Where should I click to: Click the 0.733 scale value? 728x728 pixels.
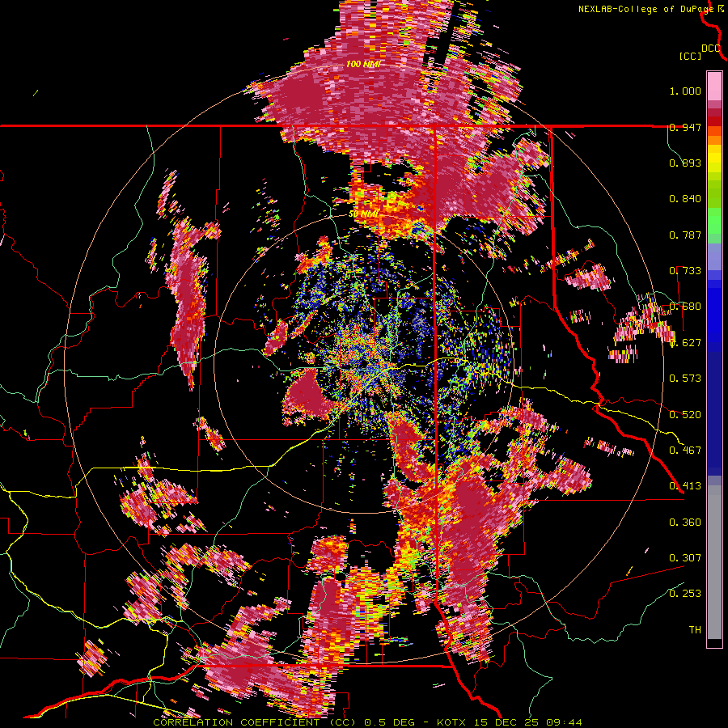pos(685,271)
